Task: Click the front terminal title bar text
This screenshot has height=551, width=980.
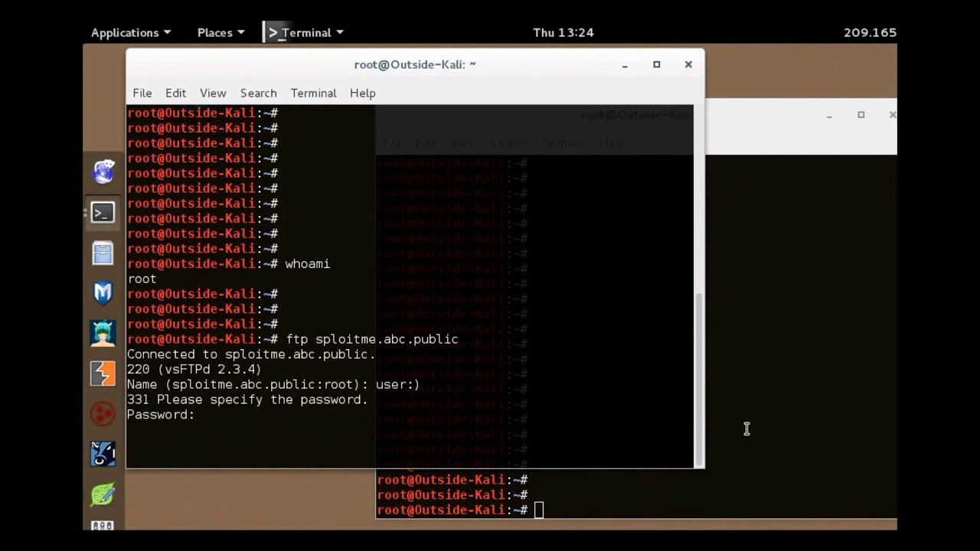Action: [415, 64]
